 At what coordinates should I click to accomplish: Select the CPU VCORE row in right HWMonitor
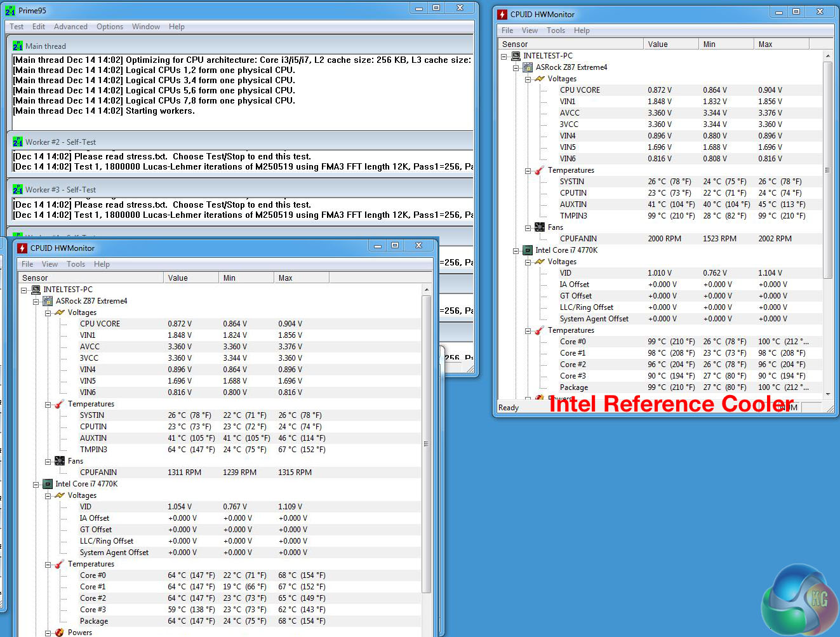click(580, 90)
